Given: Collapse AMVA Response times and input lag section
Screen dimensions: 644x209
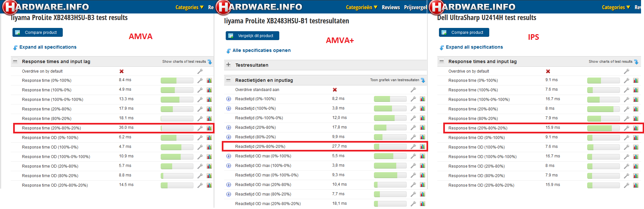Looking at the screenshot, I should click(x=15, y=61).
